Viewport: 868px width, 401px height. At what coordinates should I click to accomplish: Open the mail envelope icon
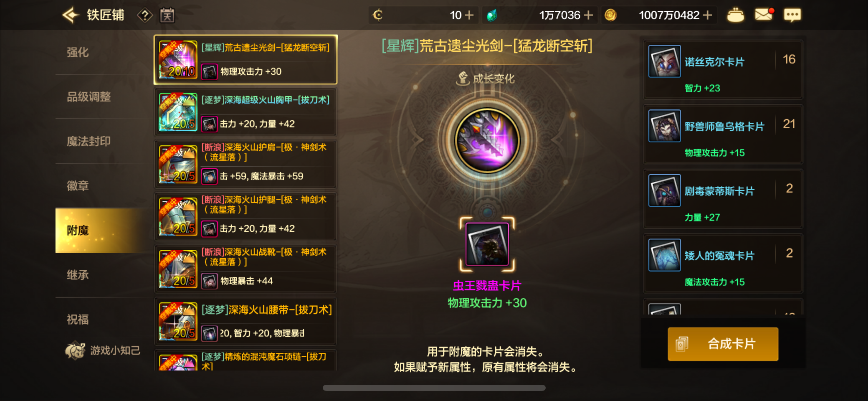tap(764, 15)
